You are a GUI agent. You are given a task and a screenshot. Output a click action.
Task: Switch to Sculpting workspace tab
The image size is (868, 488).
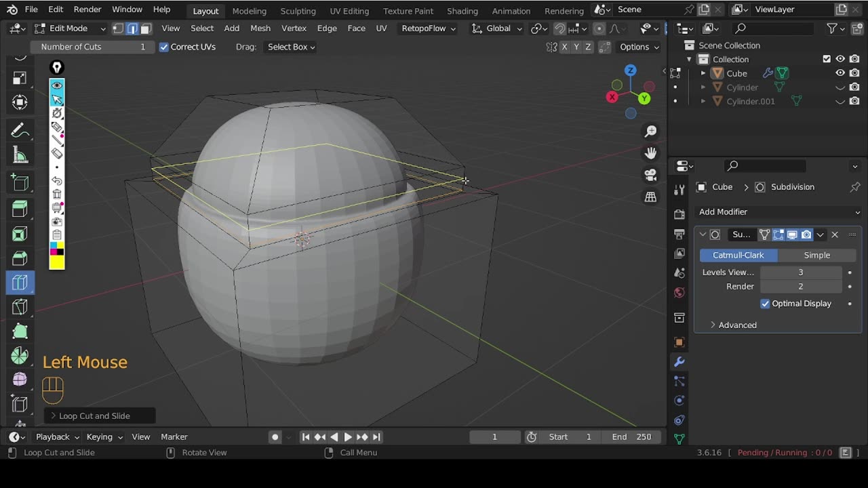pos(298,11)
